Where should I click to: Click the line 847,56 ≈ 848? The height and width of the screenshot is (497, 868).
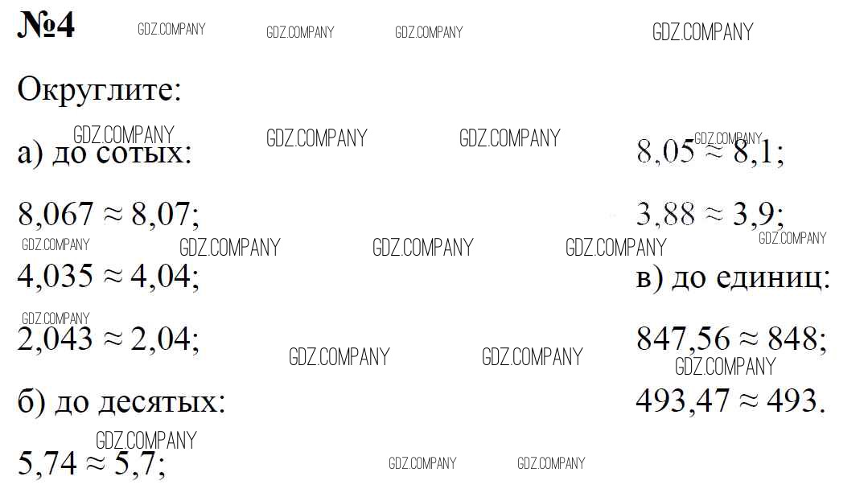coord(731,339)
